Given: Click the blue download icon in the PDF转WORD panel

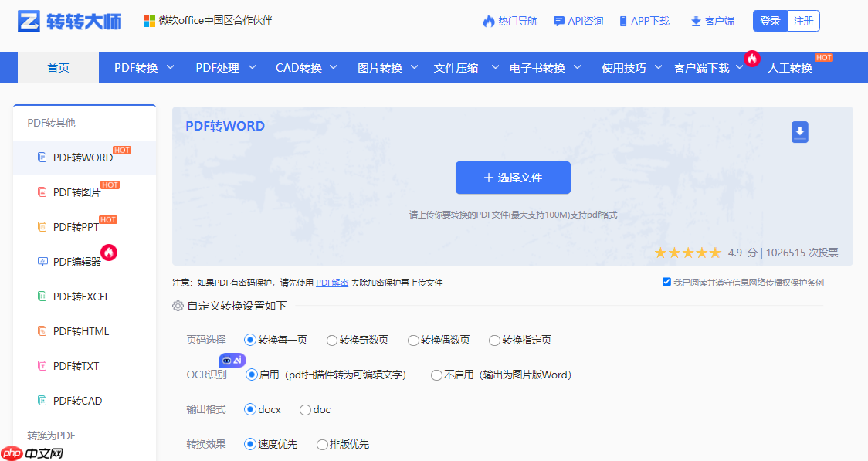Looking at the screenshot, I should click(x=799, y=132).
